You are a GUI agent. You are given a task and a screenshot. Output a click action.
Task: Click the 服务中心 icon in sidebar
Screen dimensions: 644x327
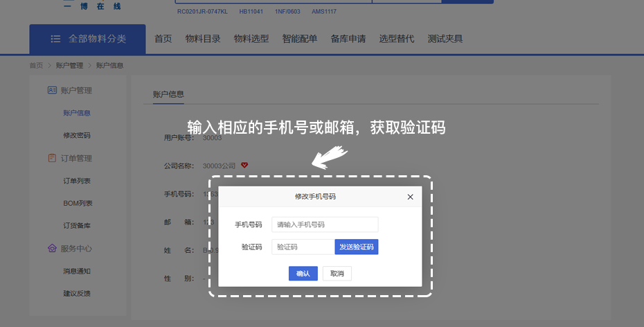(x=52, y=248)
